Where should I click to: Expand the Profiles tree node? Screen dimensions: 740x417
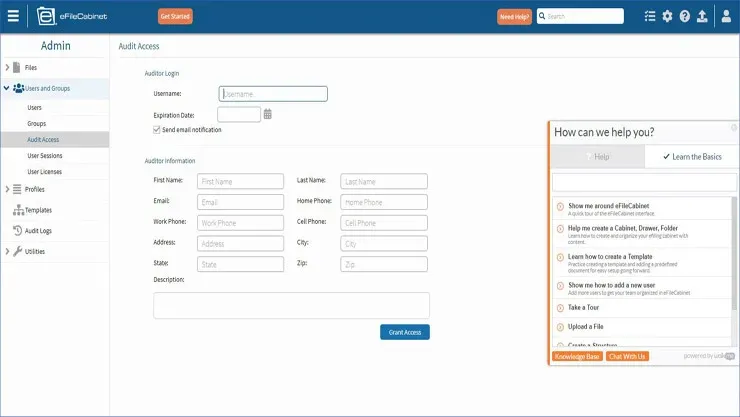(x=7, y=189)
